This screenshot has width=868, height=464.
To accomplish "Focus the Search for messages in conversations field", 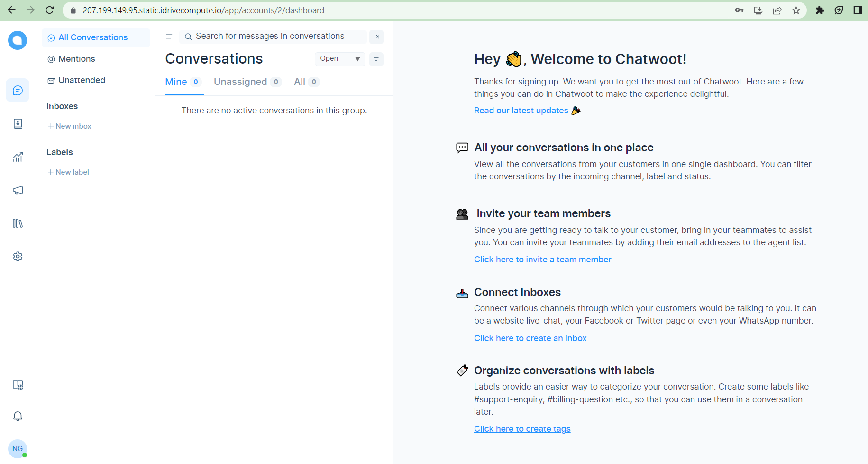I will click(x=273, y=37).
